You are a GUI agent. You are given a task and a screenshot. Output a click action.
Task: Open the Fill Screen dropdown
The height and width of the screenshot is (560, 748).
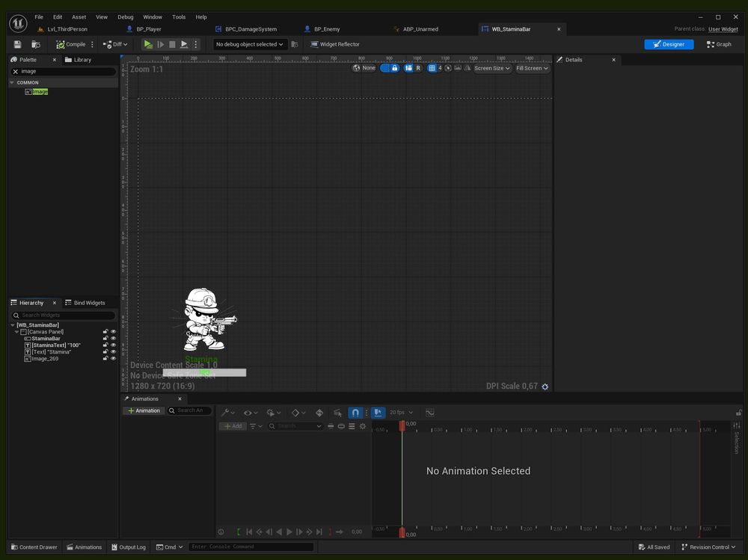pyautogui.click(x=532, y=68)
